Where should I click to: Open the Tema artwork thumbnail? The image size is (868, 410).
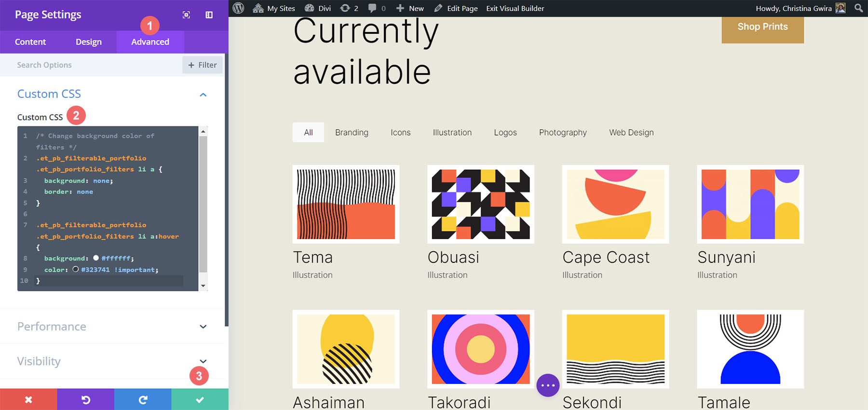[x=346, y=205]
